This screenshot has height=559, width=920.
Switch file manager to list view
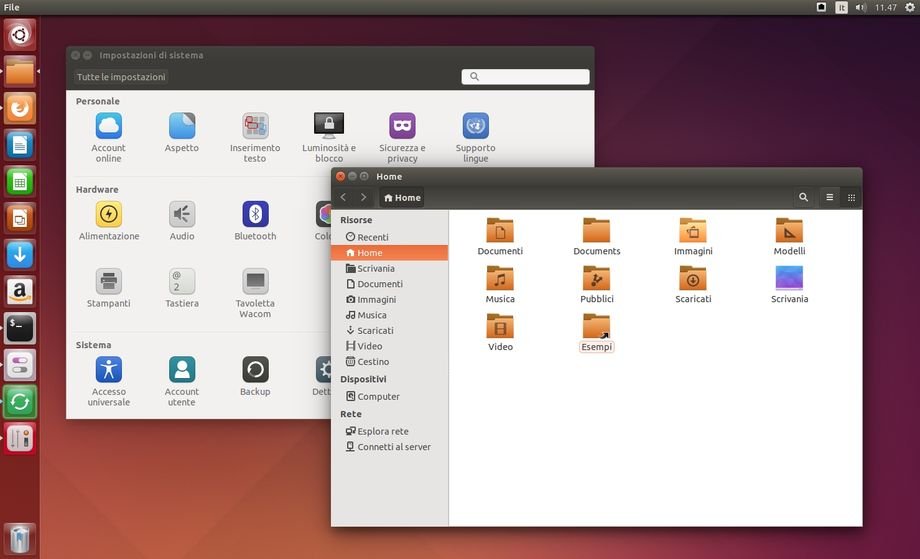coord(829,198)
